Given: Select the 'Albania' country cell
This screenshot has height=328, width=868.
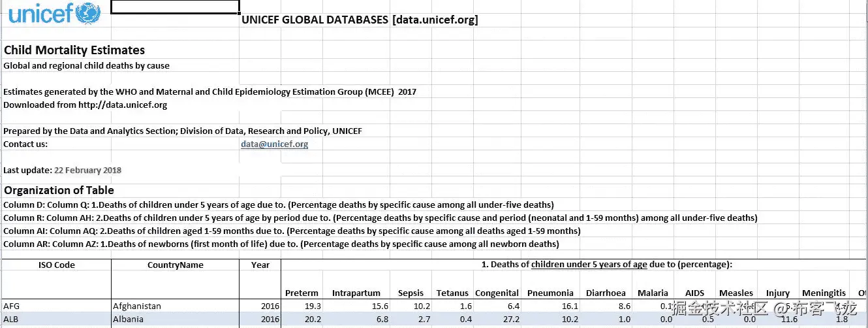Looking at the screenshot, I should 175,320.
